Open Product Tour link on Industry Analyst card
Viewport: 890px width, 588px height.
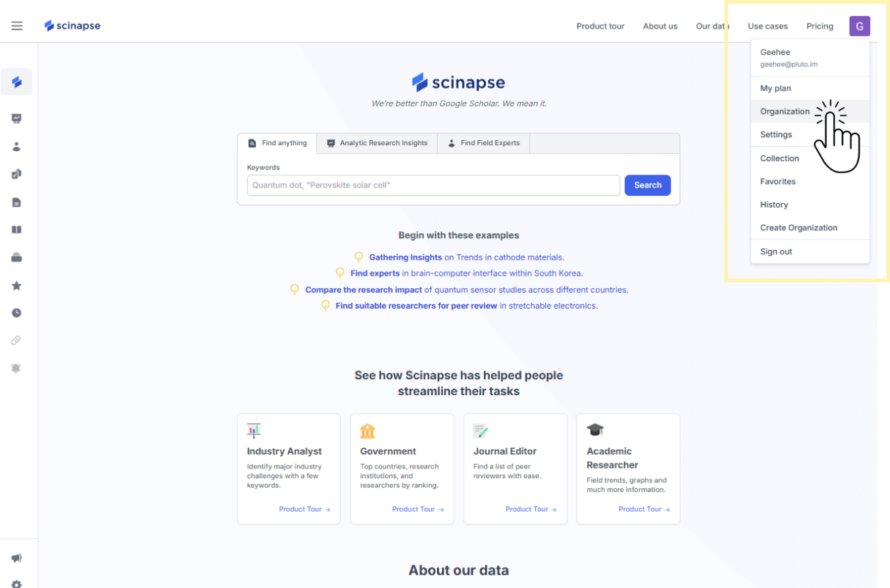click(x=305, y=510)
